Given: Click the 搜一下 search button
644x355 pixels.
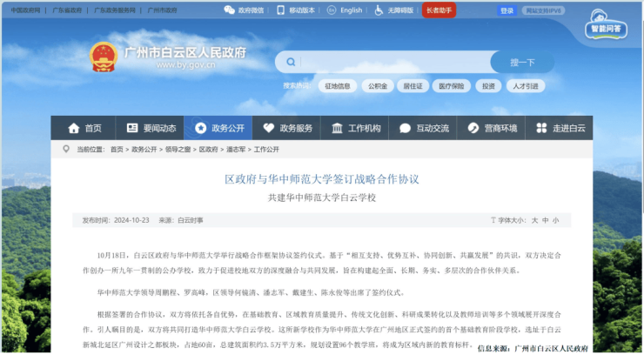Looking at the screenshot, I should pos(522,62).
